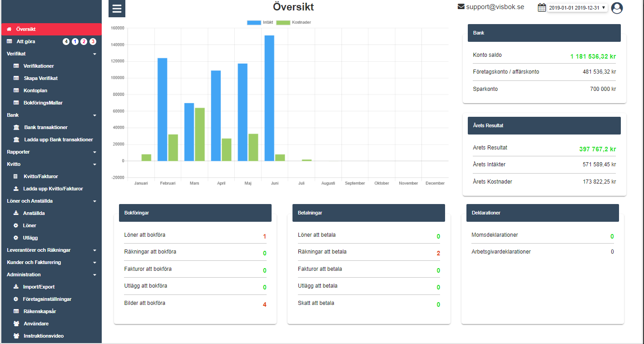Click the users icon beside Användare
The height and width of the screenshot is (344, 644).
pyautogui.click(x=16, y=324)
